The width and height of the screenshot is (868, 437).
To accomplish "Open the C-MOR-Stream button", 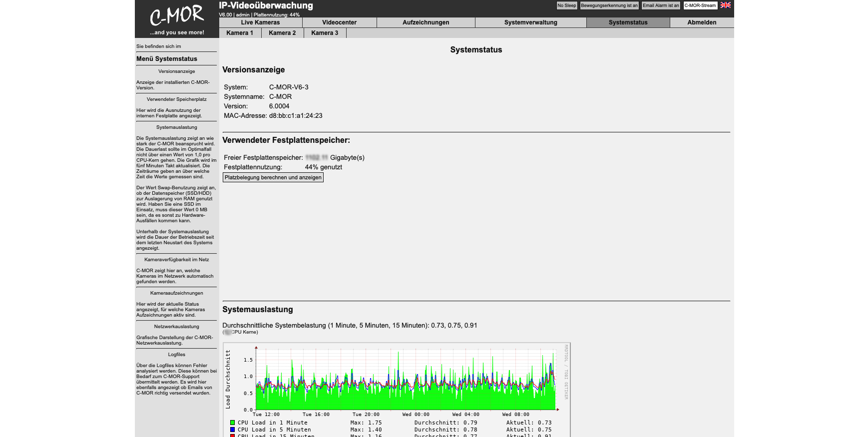I will click(700, 5).
